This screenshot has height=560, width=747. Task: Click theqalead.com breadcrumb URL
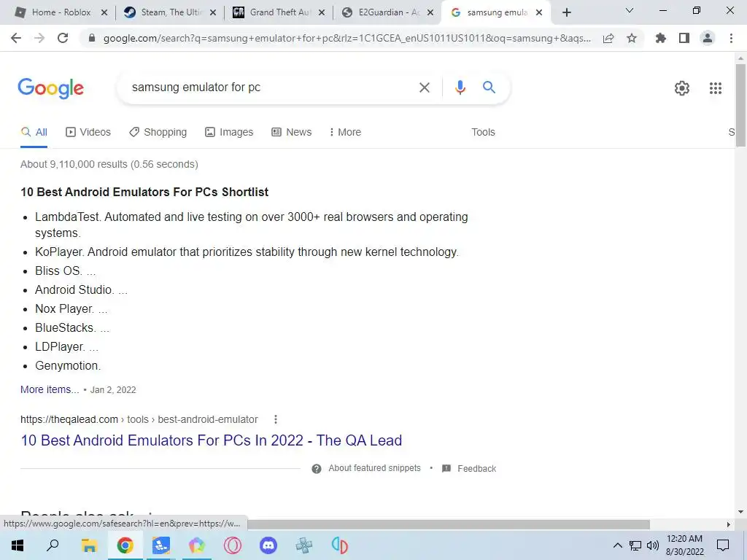(x=139, y=419)
